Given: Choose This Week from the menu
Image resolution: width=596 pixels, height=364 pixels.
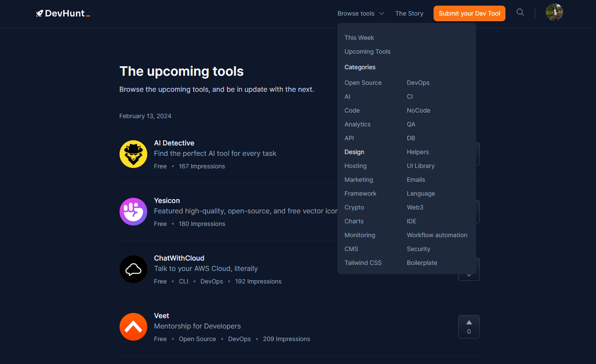Looking at the screenshot, I should point(359,38).
